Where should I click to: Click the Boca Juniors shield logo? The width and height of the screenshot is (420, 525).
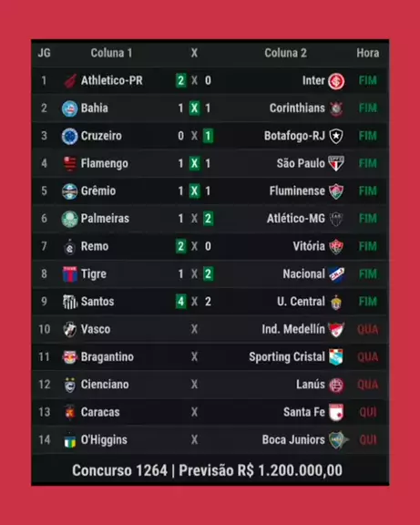[337, 439]
